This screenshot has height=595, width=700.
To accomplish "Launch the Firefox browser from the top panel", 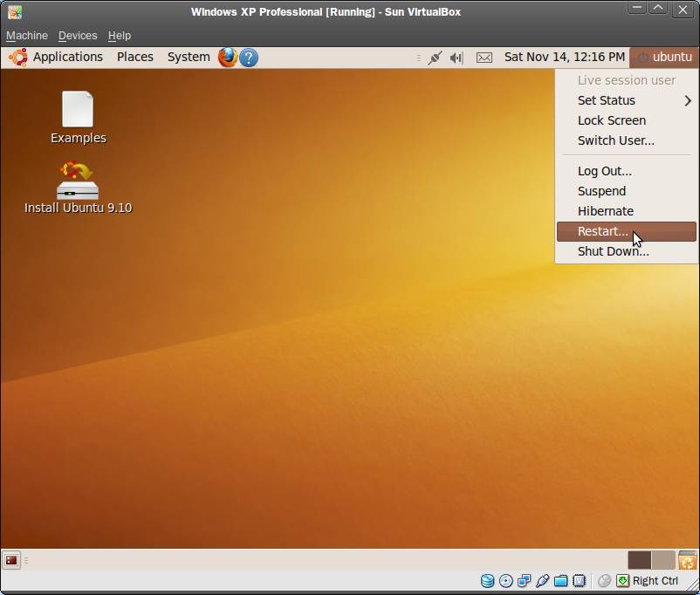I will [x=227, y=57].
